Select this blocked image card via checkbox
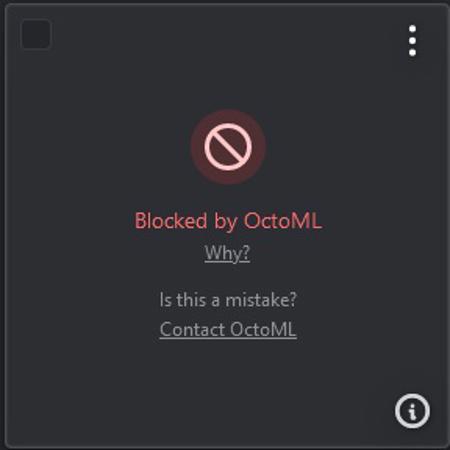450x450 pixels. coord(36,34)
